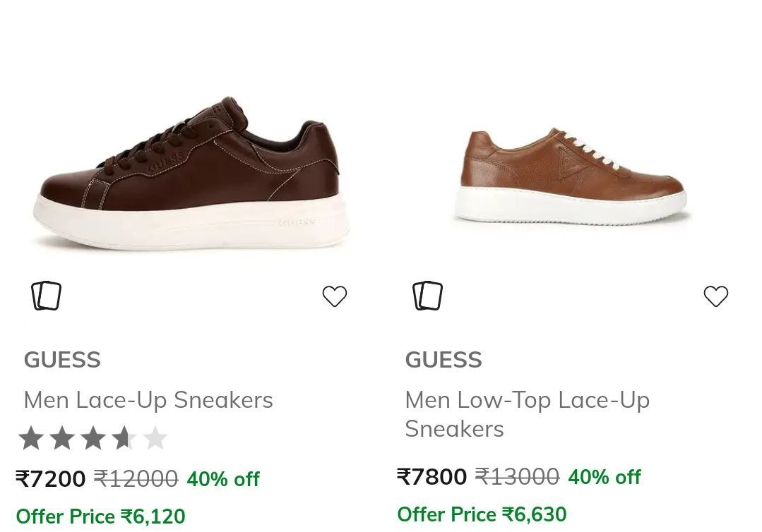Screen dimensions: 762x532
Task: Open the tan leather sneaker product image
Action: pyautogui.click(x=571, y=176)
